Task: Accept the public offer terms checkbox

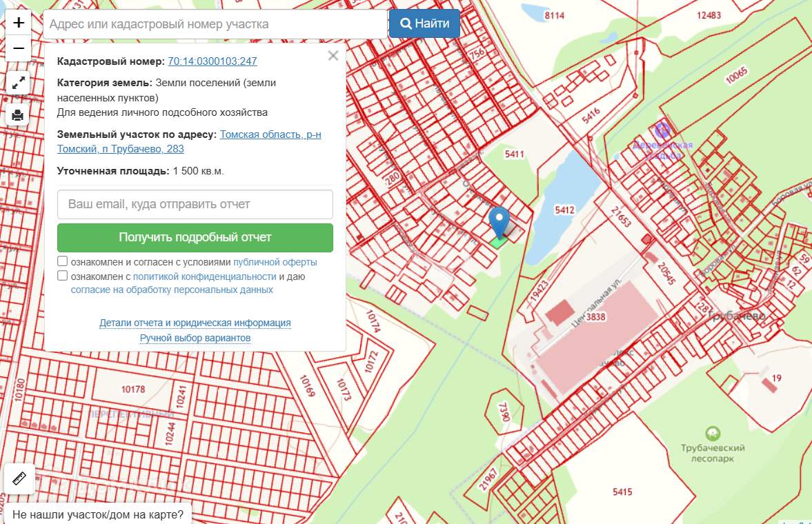Action: tap(63, 262)
